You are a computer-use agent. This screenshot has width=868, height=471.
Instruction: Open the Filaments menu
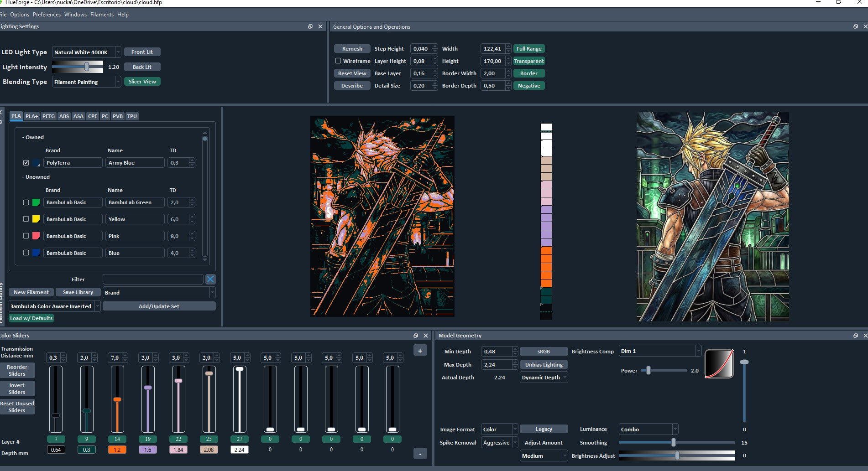coord(102,15)
